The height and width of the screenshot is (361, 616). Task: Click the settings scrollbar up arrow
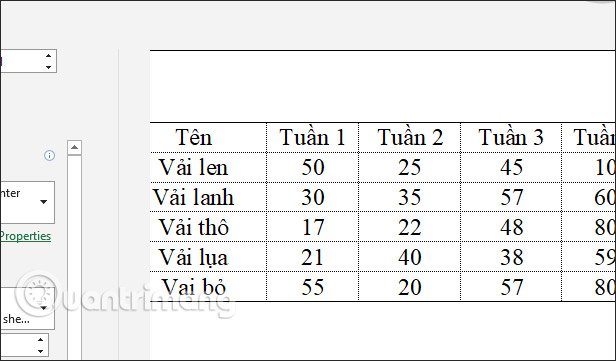point(74,148)
